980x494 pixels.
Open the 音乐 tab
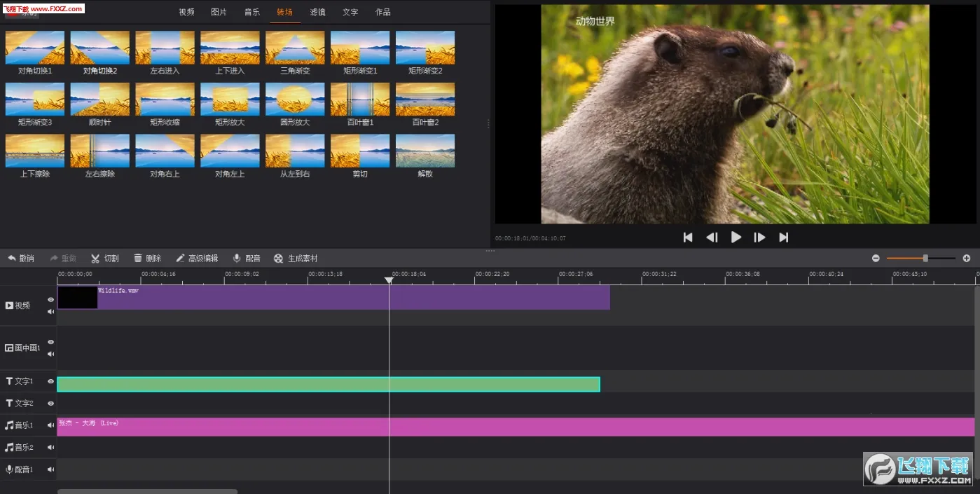252,12
